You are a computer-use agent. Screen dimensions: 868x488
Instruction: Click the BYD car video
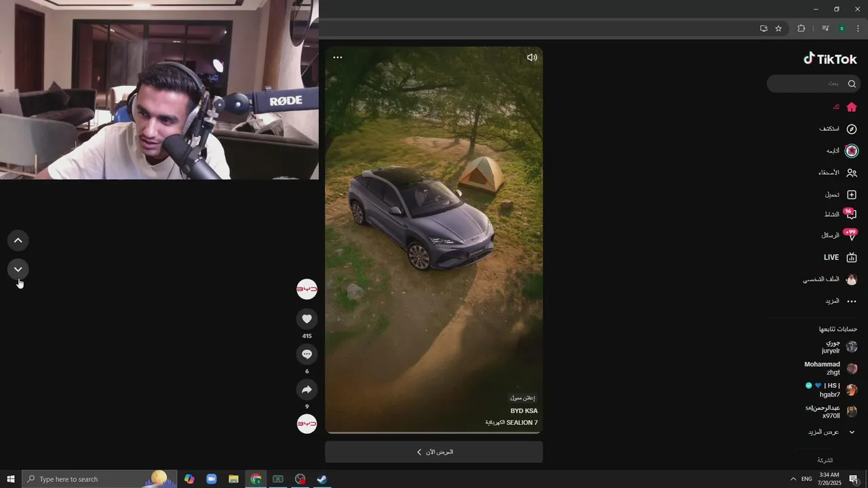(x=434, y=240)
